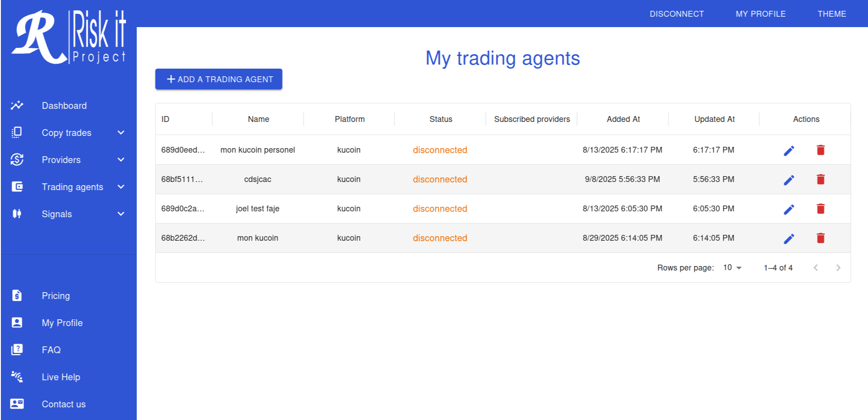Click the Disconnect button
The height and width of the screenshot is (420, 868).
click(x=677, y=14)
